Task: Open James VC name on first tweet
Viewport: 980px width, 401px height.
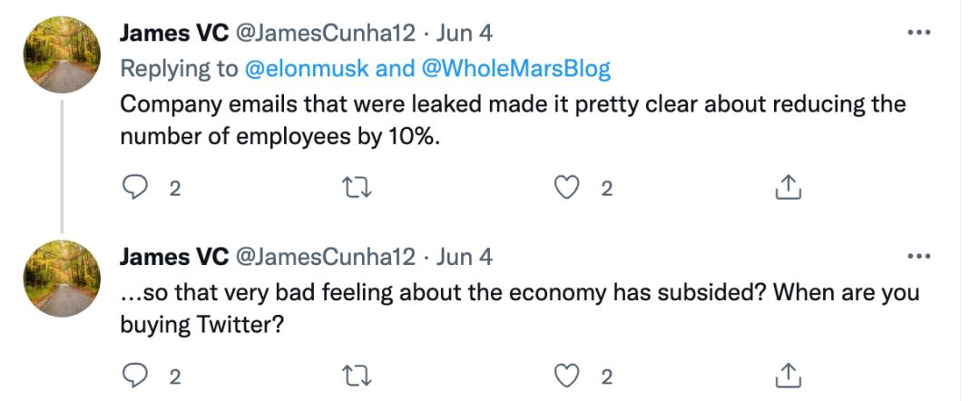Action: point(173,34)
